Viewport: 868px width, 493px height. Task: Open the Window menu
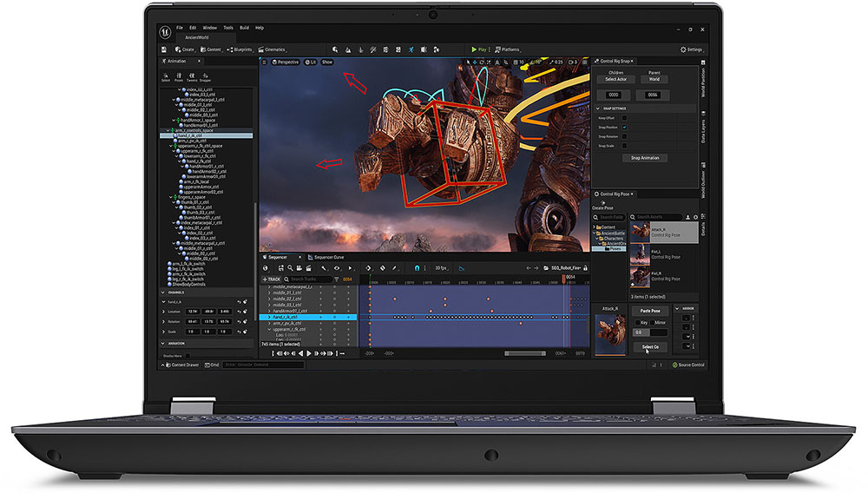(210, 28)
